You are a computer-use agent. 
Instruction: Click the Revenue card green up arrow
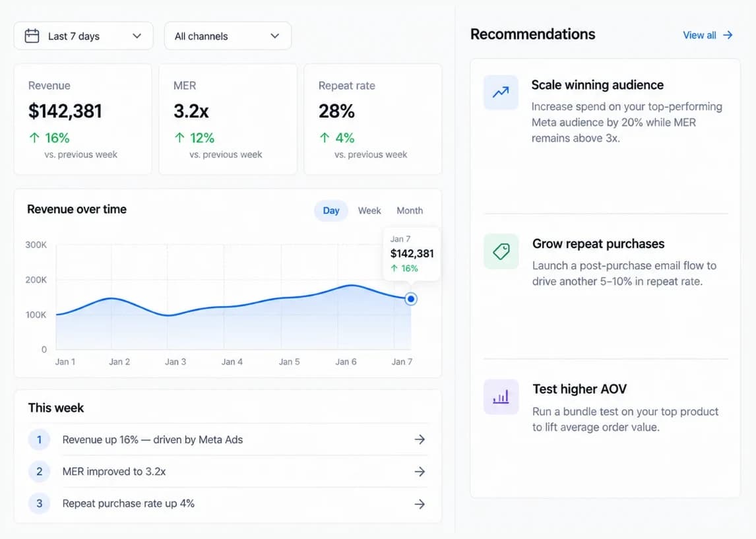(x=34, y=138)
